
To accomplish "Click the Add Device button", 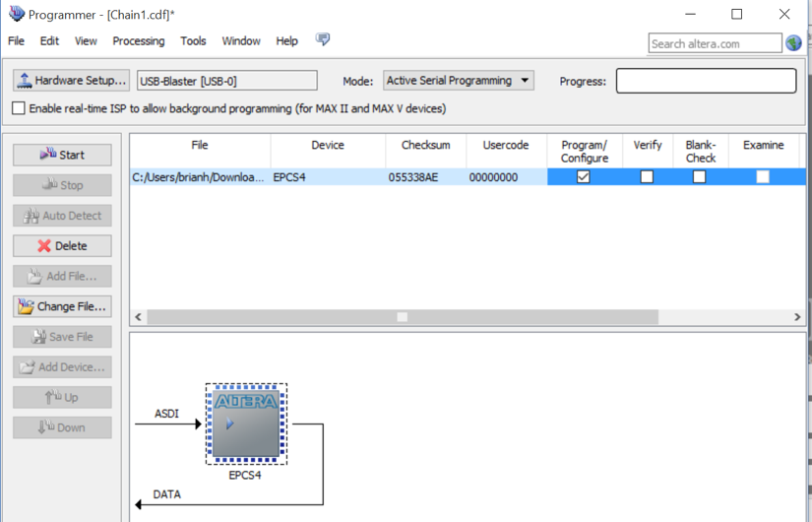I will tap(62, 367).
